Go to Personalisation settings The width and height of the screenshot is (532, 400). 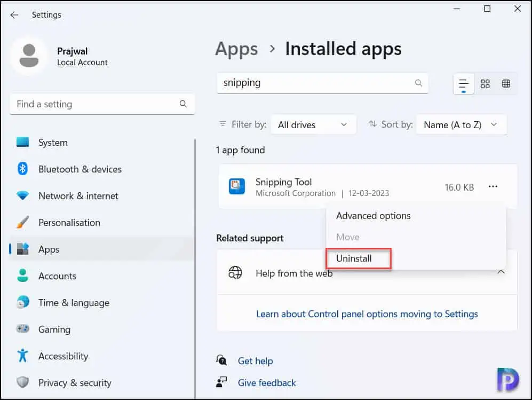(x=69, y=223)
